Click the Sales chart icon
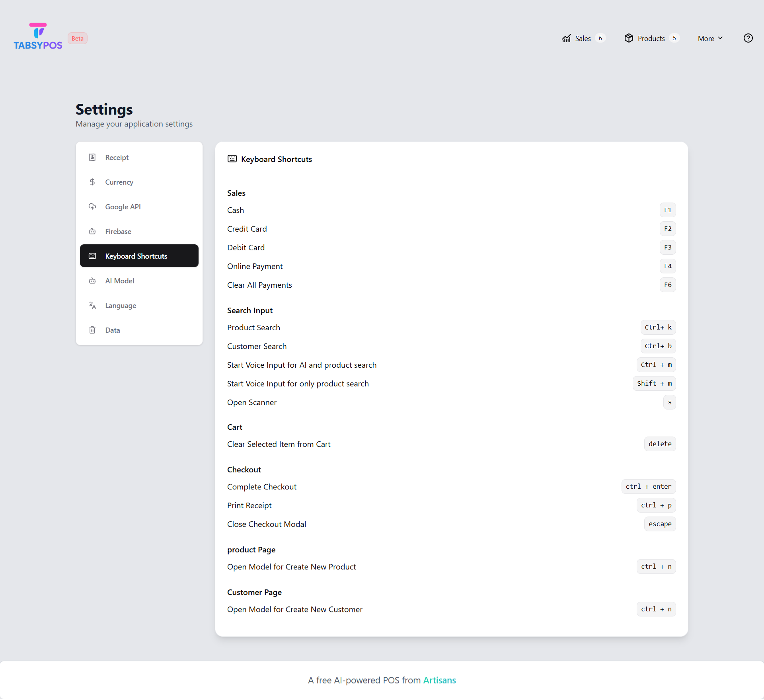 pyautogui.click(x=566, y=38)
